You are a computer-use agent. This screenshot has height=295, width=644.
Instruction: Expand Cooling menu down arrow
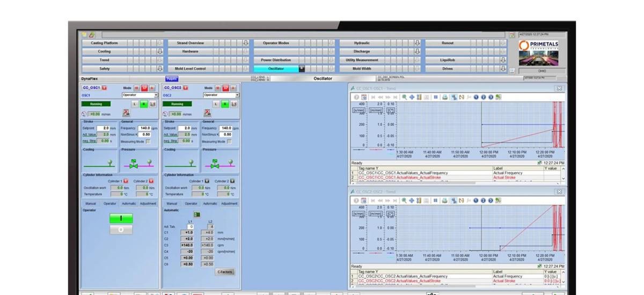159,51
